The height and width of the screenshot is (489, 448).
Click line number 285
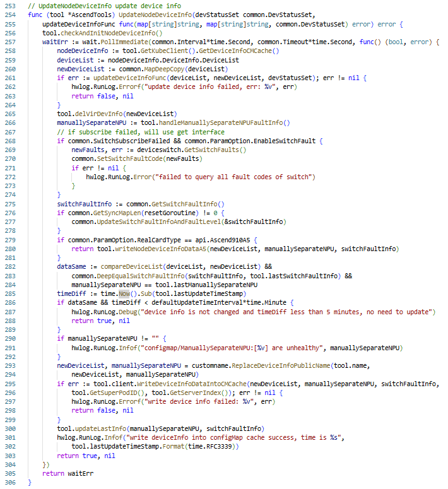(x=10, y=294)
